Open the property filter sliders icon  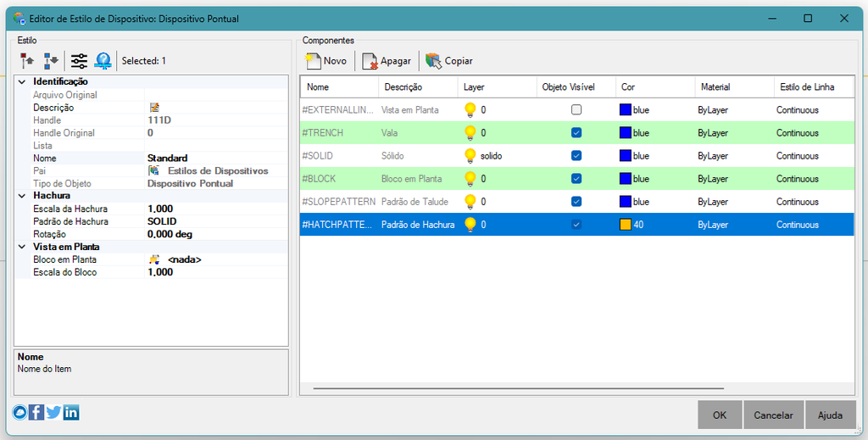[79, 60]
